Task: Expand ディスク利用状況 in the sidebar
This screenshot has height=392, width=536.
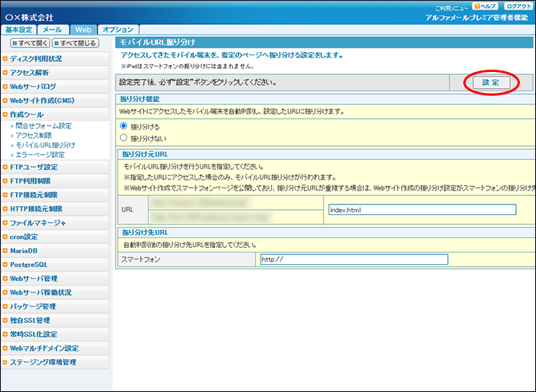Action: pyautogui.click(x=36, y=58)
